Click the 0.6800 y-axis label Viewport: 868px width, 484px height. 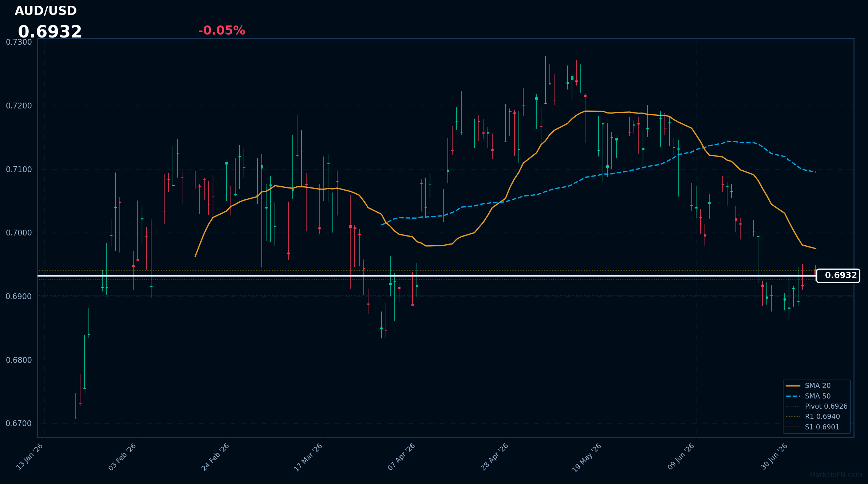19,360
